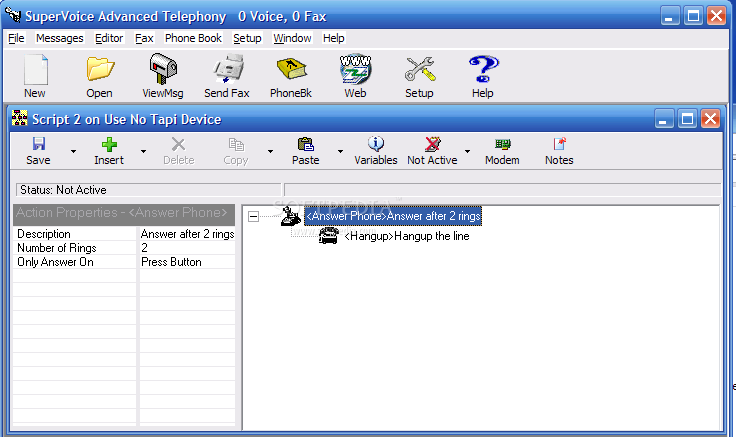
Task: Maximize the SuperVoice main window
Action: (x=693, y=15)
